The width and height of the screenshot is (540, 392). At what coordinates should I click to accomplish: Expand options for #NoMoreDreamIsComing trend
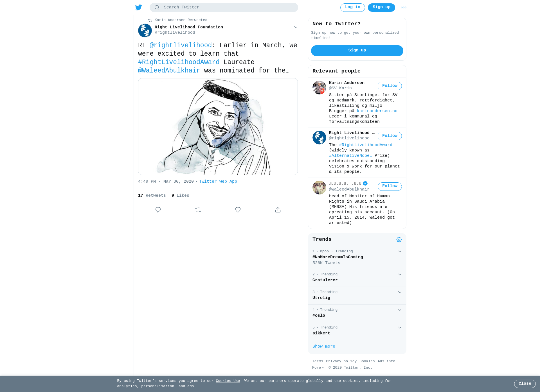click(x=400, y=251)
